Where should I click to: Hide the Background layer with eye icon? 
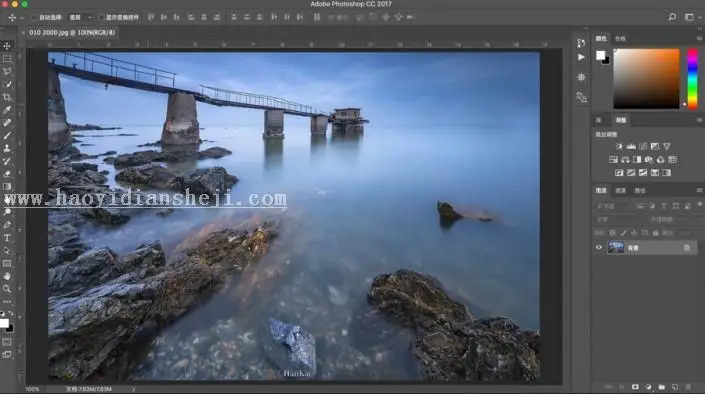[598, 247]
